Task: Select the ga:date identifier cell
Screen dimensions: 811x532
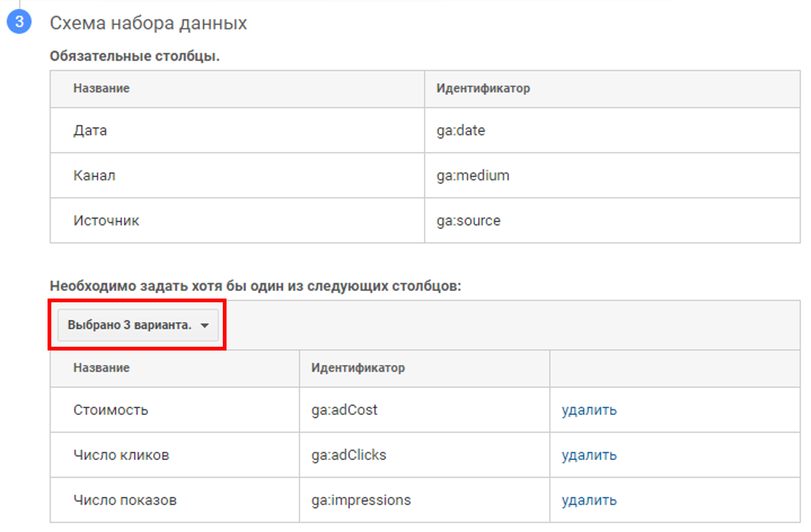Action: click(461, 130)
